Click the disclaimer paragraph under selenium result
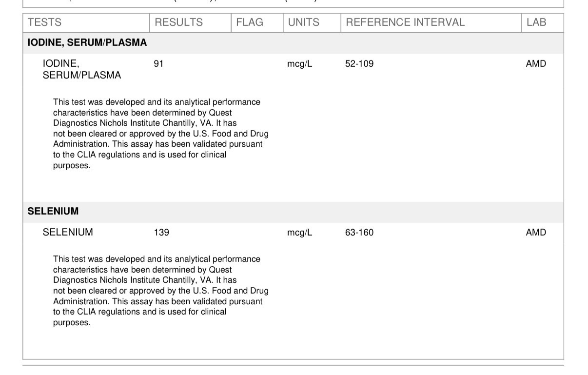Screen dimensions: 588x375 [161, 291]
